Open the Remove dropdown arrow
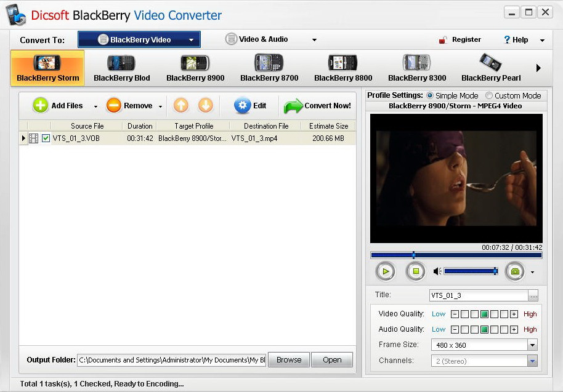 pos(160,106)
